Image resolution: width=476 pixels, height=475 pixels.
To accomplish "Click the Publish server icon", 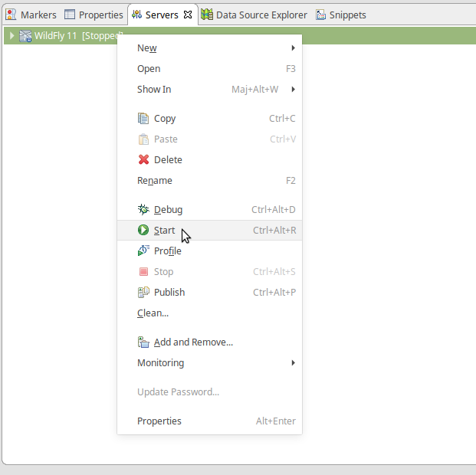I will coord(143,292).
